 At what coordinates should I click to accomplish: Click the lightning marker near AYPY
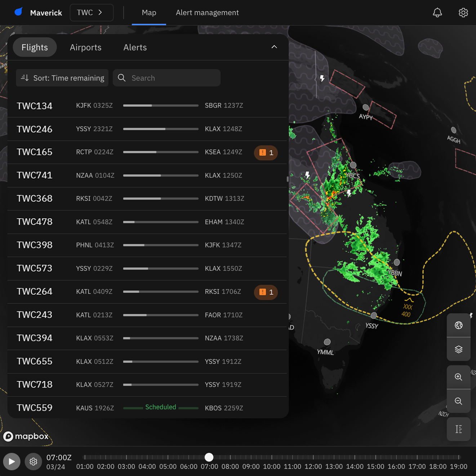point(322,78)
